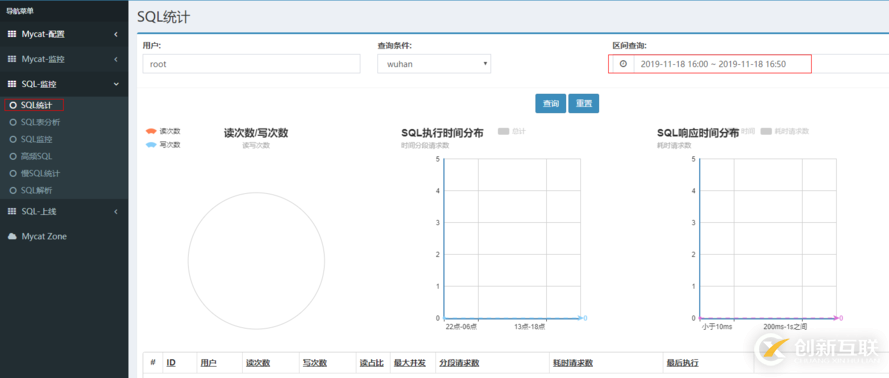The image size is (889, 378).
Task: Click the 读次数/写次数 pie chart circle
Action: tap(256, 261)
